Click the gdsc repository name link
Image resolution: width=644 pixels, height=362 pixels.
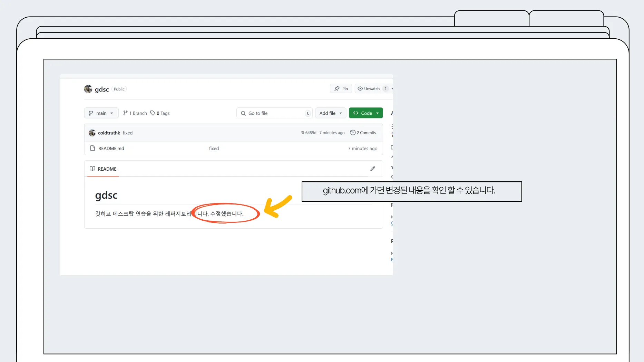point(102,89)
